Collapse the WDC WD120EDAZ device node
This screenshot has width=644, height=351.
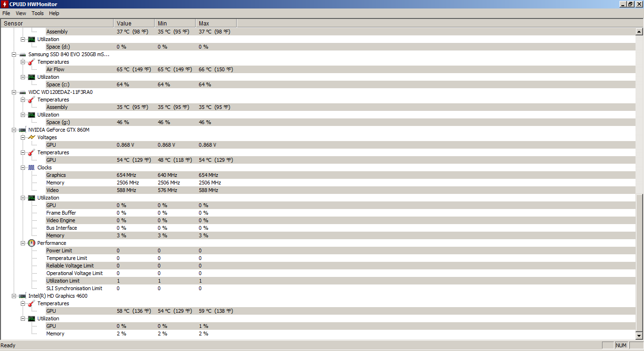coord(14,92)
